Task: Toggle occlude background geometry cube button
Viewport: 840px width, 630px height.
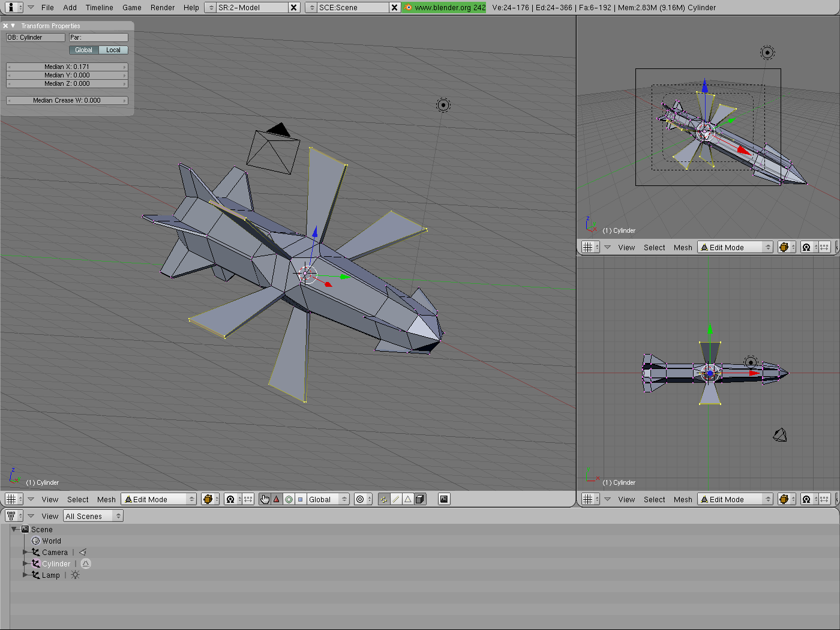Action: tap(420, 499)
